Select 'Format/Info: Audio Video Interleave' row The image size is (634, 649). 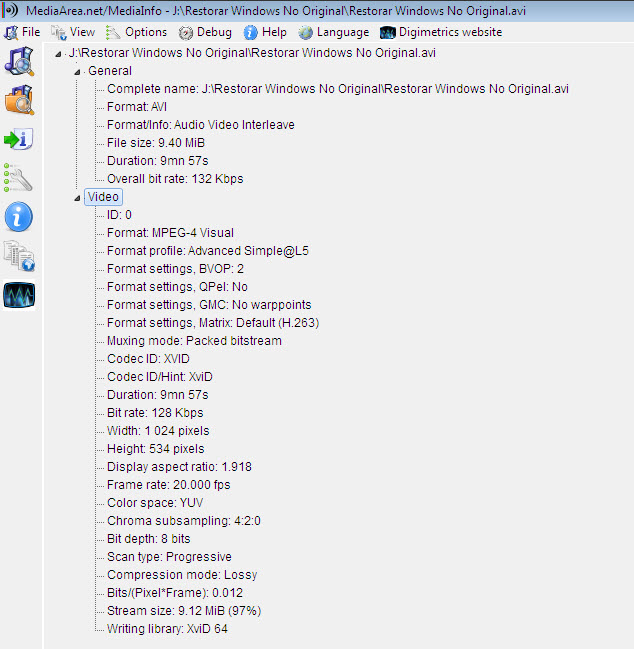pos(201,125)
